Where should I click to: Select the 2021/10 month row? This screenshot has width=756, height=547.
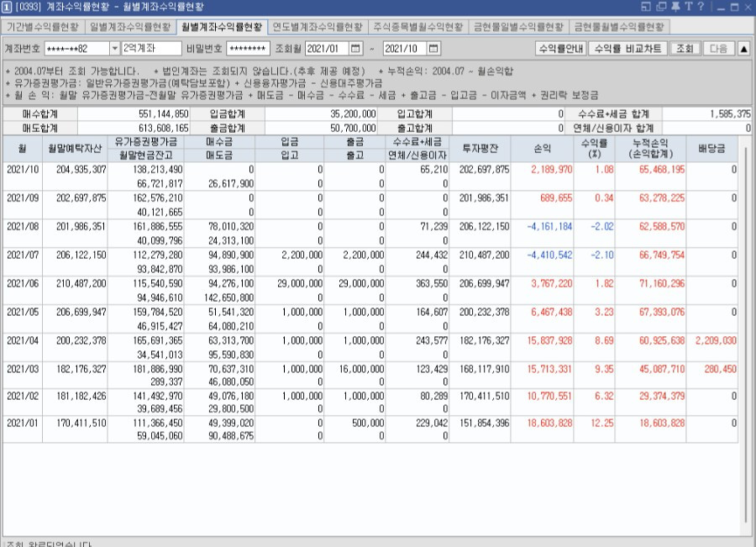[x=370, y=176]
